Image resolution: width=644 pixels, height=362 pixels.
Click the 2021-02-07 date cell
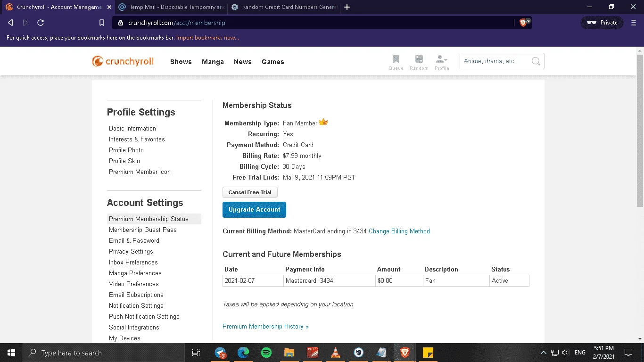tap(254, 280)
